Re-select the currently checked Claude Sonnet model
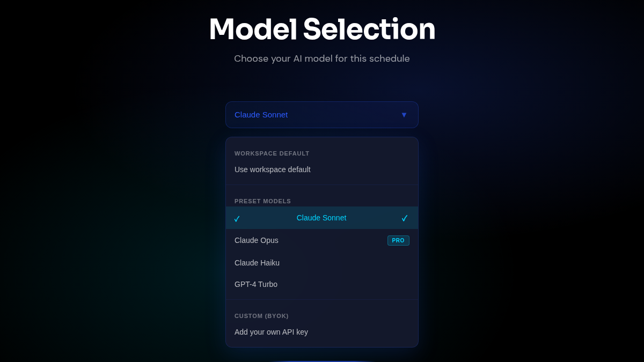 coord(321,218)
